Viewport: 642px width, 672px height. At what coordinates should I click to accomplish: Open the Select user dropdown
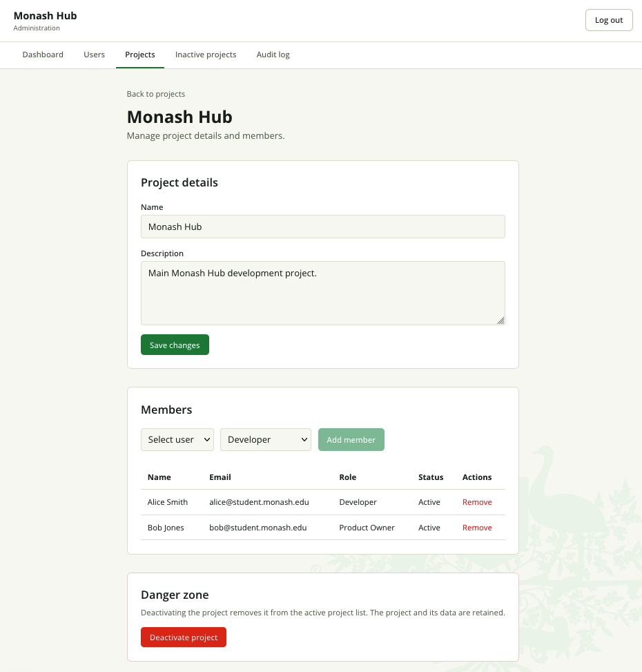click(177, 440)
